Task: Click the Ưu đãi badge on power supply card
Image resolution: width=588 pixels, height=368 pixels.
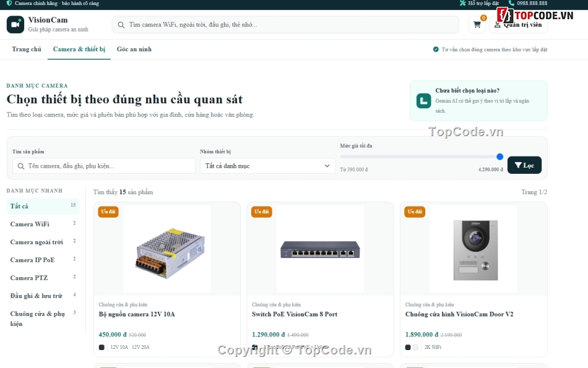Action: tap(108, 212)
